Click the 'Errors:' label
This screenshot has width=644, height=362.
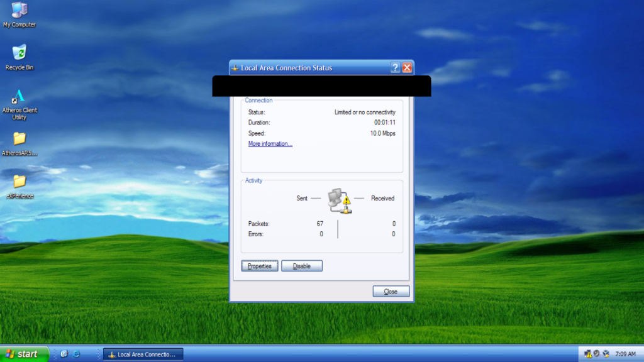tap(256, 234)
